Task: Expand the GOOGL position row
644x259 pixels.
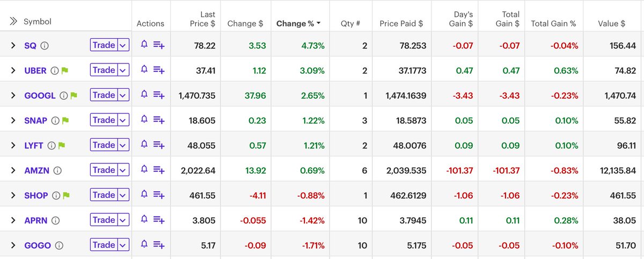Action: [13, 96]
